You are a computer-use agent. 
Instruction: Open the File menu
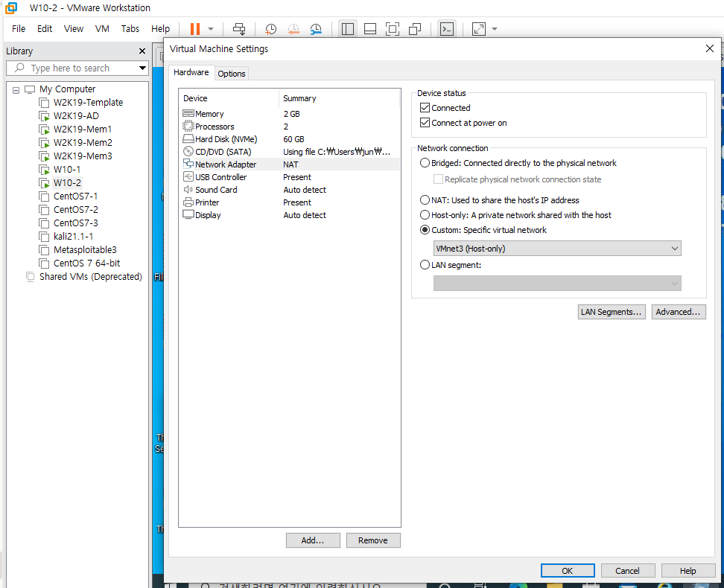click(x=19, y=28)
